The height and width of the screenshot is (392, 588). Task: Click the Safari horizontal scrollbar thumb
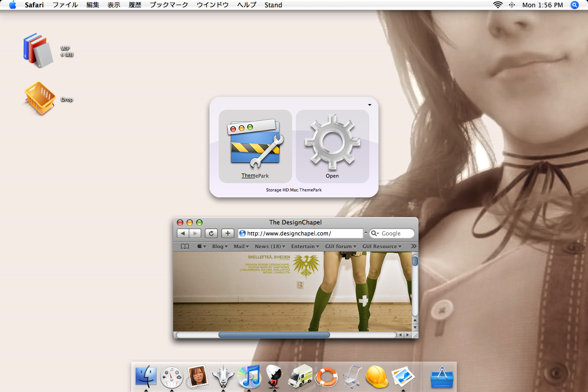point(274,335)
